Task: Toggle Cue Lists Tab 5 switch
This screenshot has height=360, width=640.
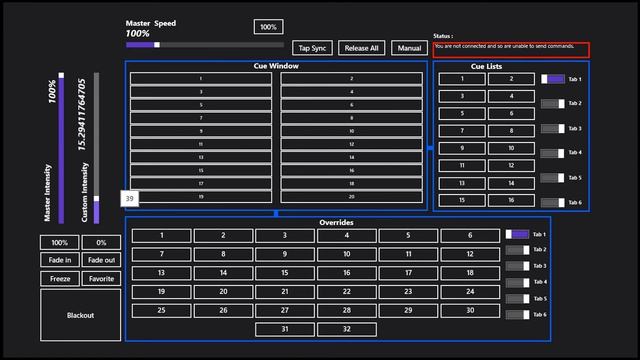Action: click(553, 178)
